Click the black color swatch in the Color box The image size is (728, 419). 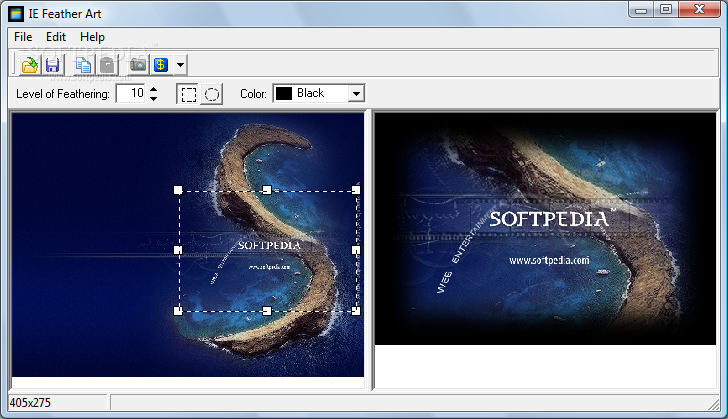tap(284, 93)
